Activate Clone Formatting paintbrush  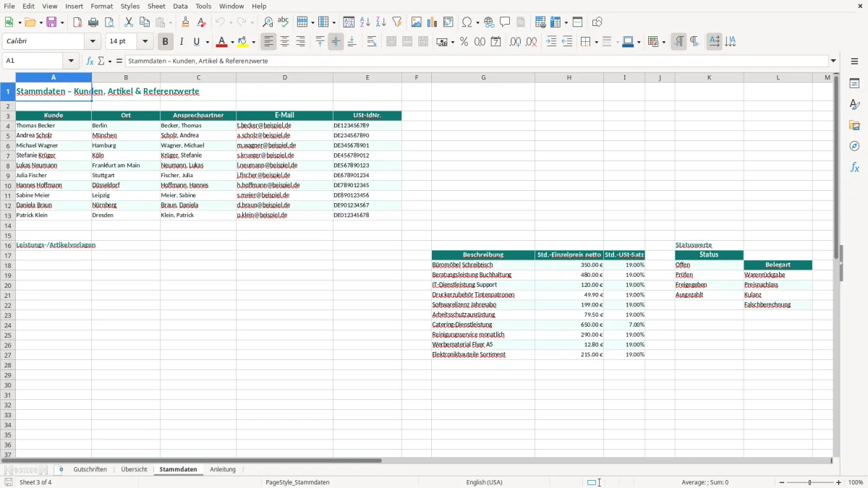(x=185, y=22)
